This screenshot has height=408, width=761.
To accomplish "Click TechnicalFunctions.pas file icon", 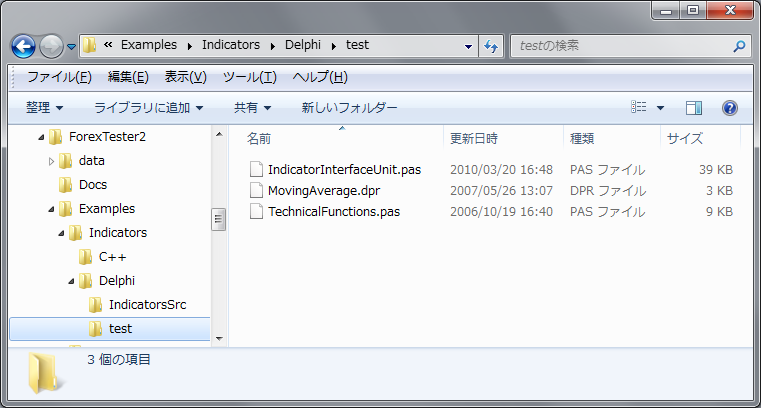I will coord(256,212).
